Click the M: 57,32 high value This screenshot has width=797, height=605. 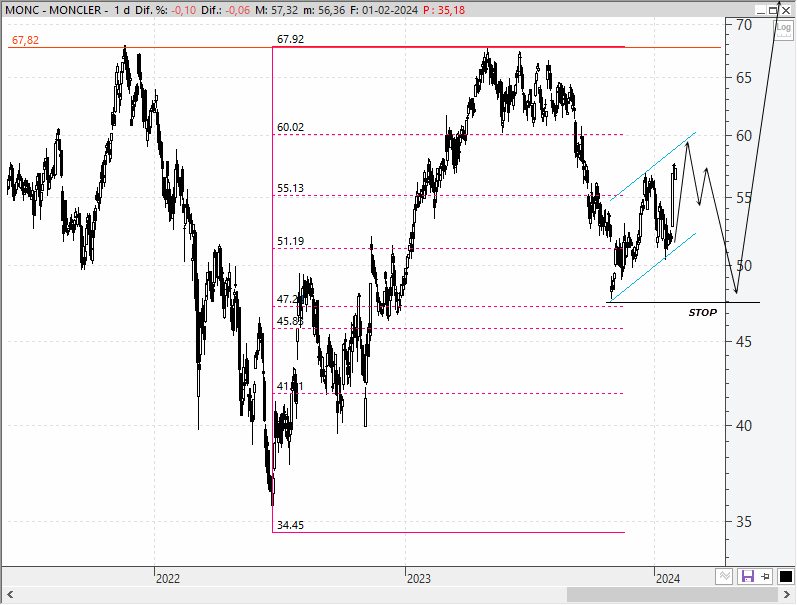tap(277, 10)
